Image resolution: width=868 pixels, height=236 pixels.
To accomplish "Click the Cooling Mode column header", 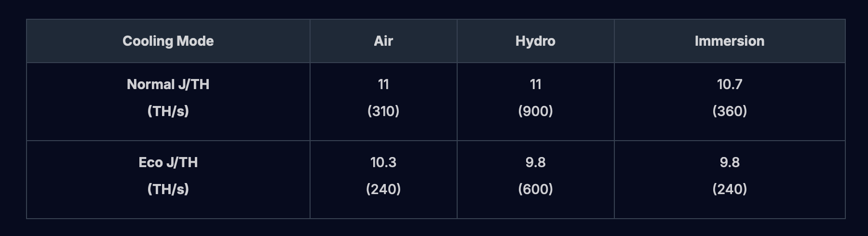I will 168,41.
